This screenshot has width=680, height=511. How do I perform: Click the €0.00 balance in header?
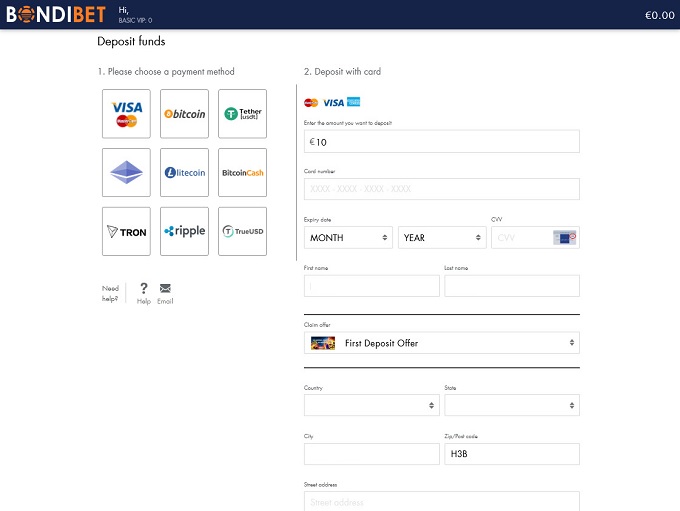click(x=659, y=15)
